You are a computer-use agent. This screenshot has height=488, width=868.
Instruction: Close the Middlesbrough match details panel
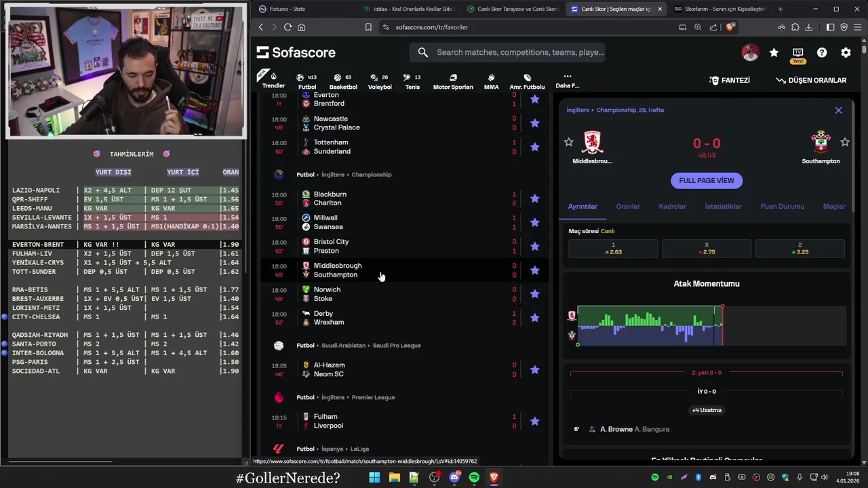pyautogui.click(x=838, y=110)
